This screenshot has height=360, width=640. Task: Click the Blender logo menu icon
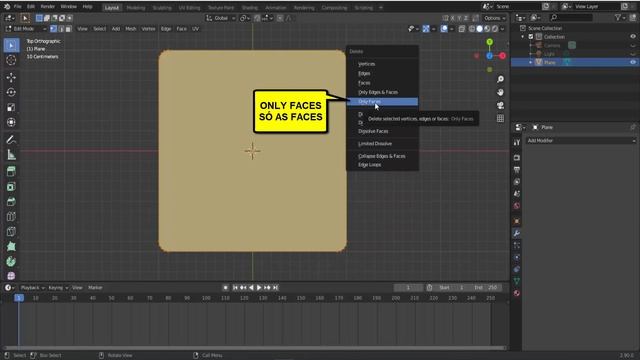point(7,7)
